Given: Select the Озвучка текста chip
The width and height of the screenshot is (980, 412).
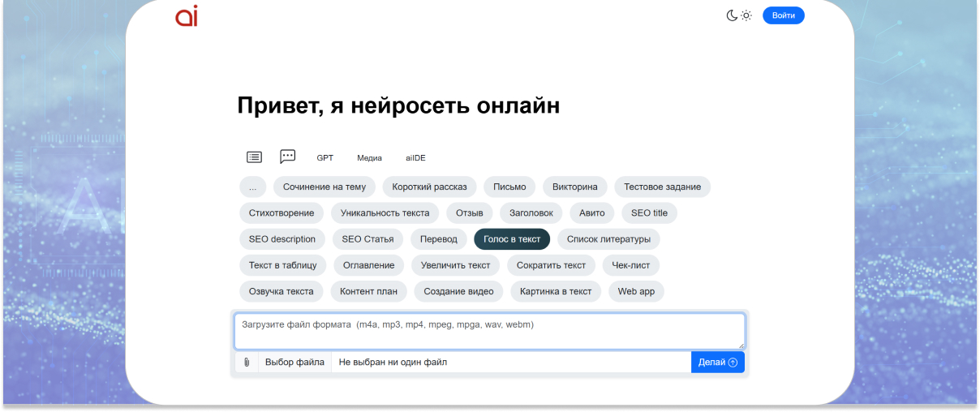Looking at the screenshot, I should pyautogui.click(x=282, y=291).
